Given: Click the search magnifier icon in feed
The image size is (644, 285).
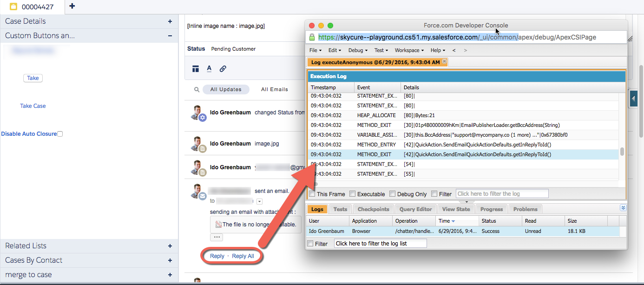Looking at the screenshot, I should coord(197,90).
